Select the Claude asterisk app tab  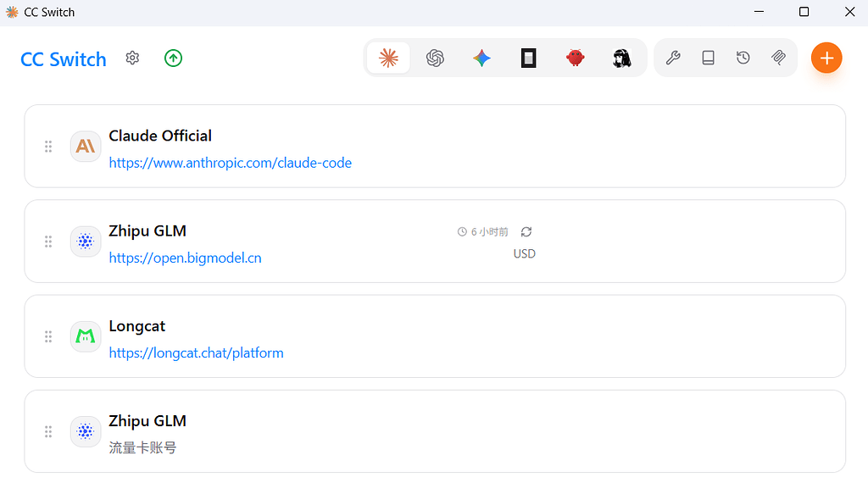pos(388,58)
